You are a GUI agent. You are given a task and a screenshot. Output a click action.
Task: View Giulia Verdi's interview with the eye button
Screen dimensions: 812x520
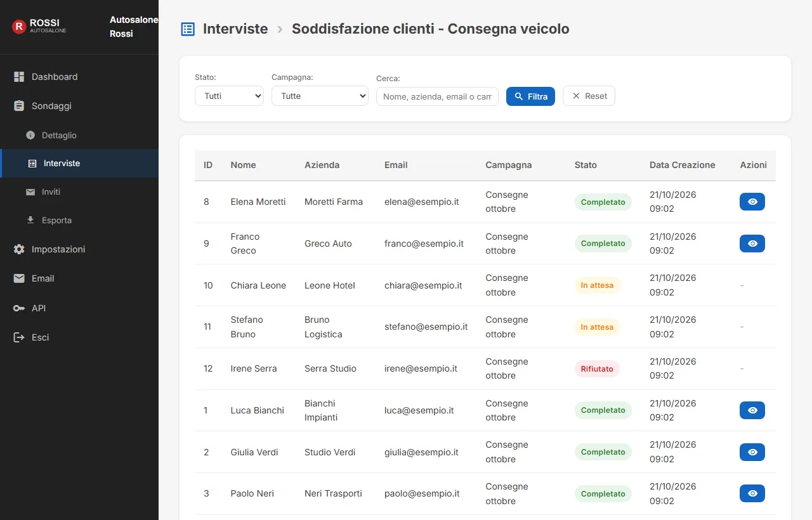click(x=752, y=452)
